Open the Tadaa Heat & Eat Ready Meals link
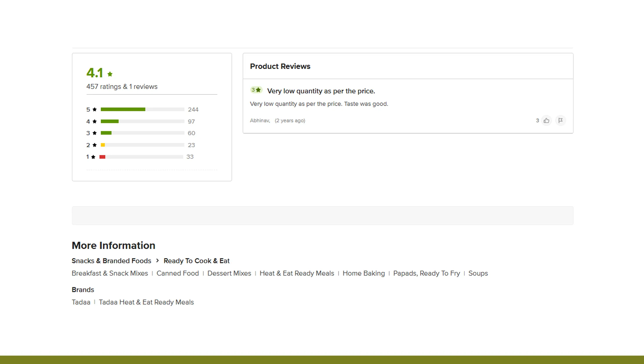The image size is (644, 364). point(146,302)
